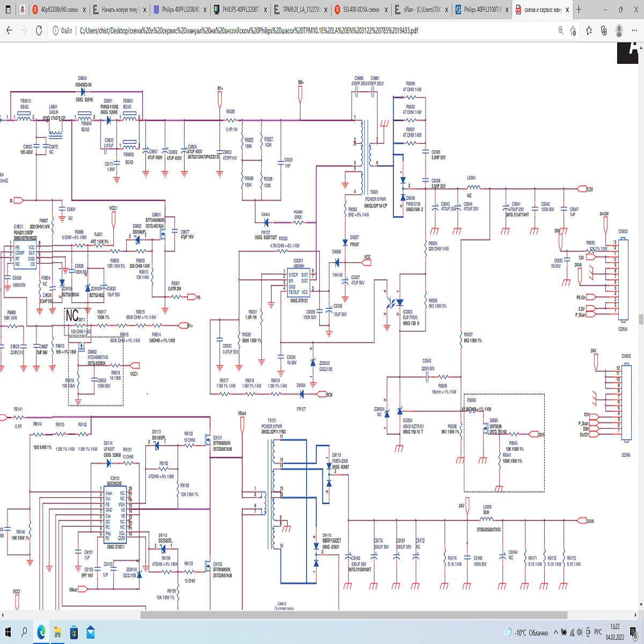Reload the PDF page

39,31
